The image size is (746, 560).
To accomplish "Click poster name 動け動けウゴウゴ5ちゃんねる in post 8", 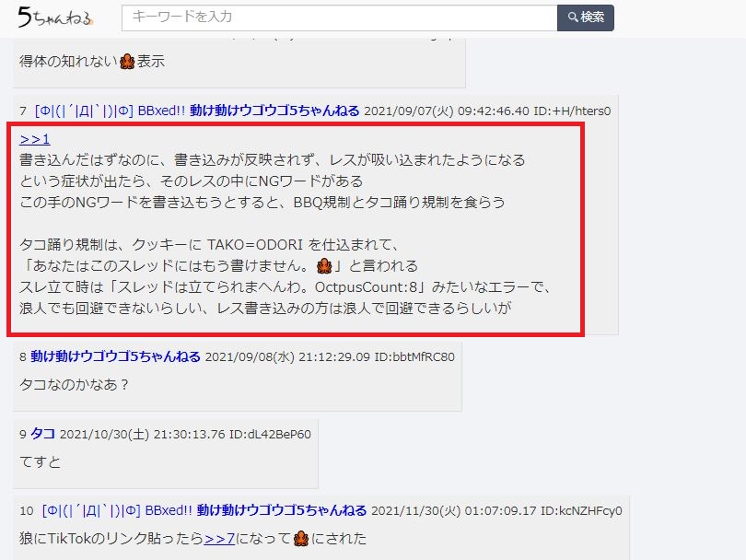I will [x=116, y=356].
